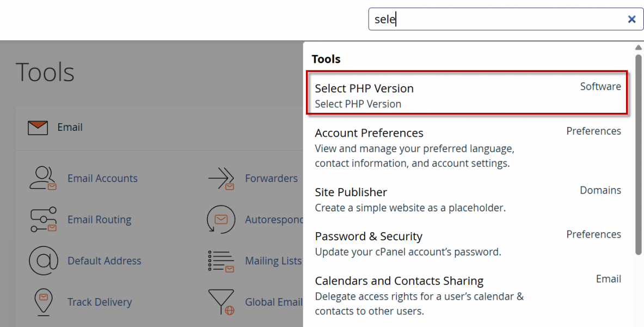The image size is (644, 327).
Task: Follow the Track Delivery link
Action: [x=100, y=302]
